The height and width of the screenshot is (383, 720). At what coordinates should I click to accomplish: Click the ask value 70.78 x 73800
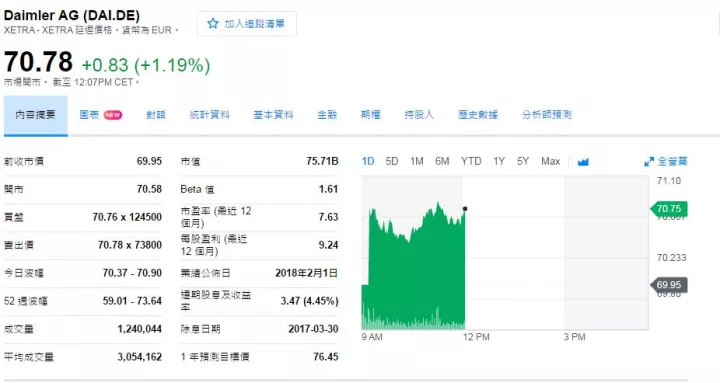tap(130, 245)
